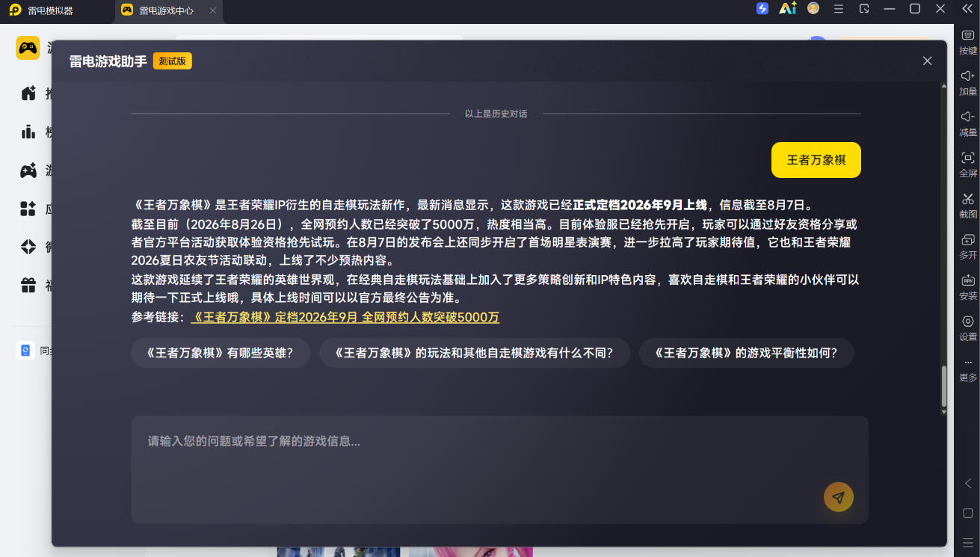
Task: Click the 参考链接： label
Action: [x=158, y=317]
